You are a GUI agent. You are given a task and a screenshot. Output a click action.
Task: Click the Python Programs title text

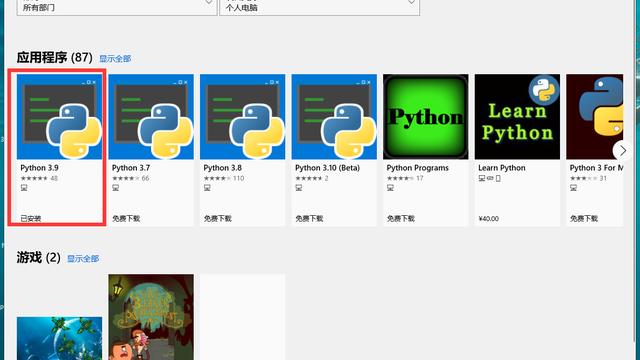point(418,168)
